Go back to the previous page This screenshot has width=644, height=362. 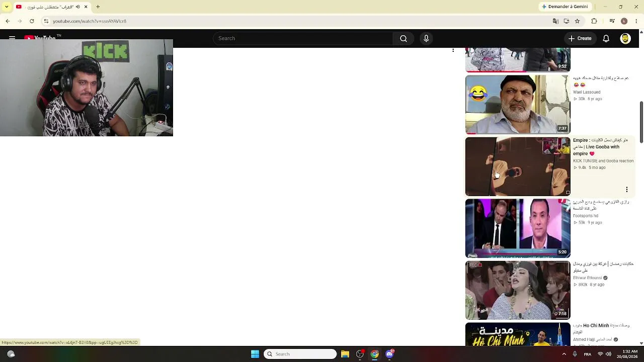pos(8,21)
